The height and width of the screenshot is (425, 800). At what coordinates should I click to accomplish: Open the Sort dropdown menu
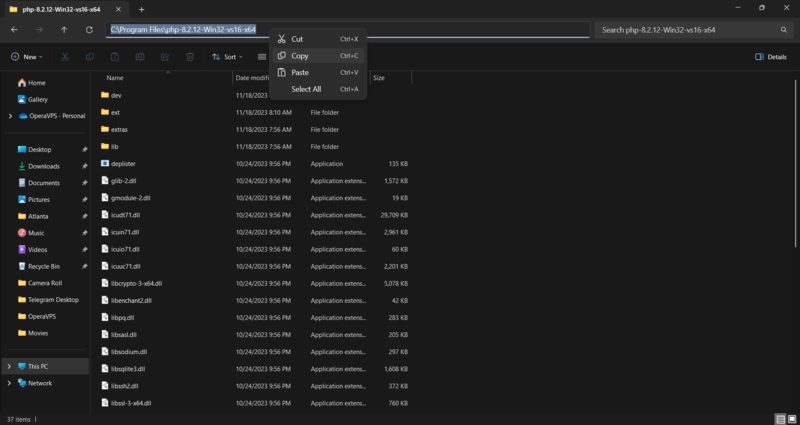pos(227,57)
